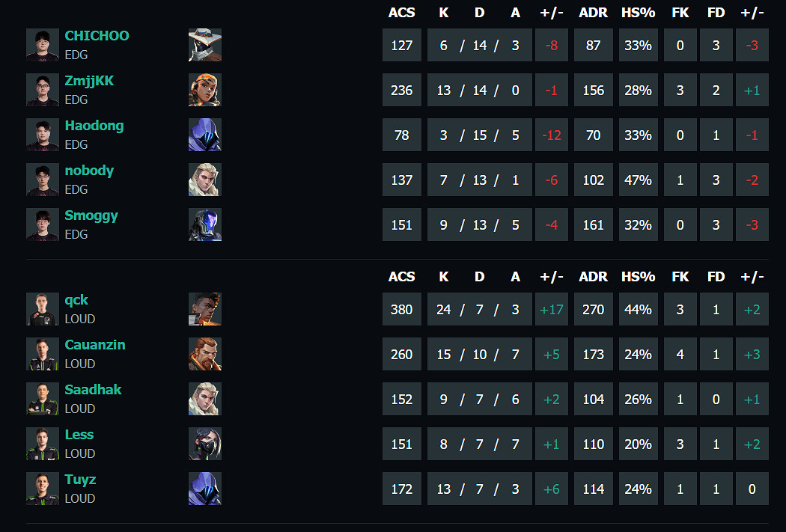Click Less's player photo
The image size is (786, 532).
point(43,444)
